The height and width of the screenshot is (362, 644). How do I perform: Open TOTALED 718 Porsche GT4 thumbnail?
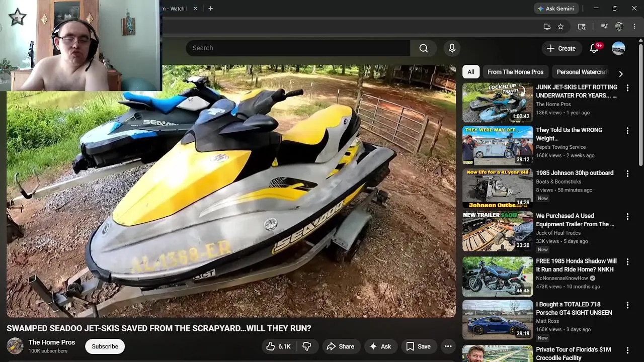[498, 320]
